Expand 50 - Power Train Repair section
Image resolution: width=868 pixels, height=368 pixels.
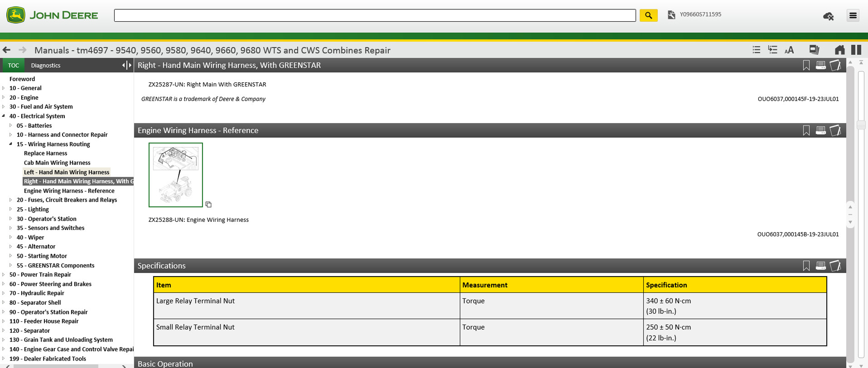(4, 275)
